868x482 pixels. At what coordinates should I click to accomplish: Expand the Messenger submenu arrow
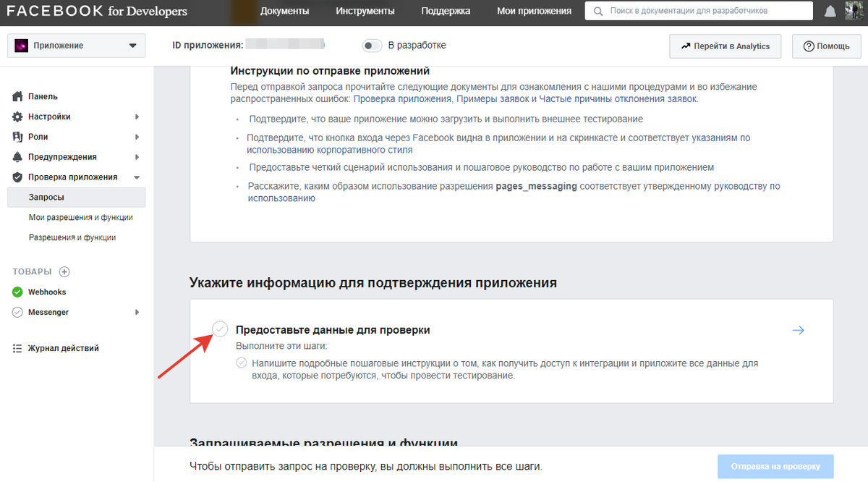137,313
